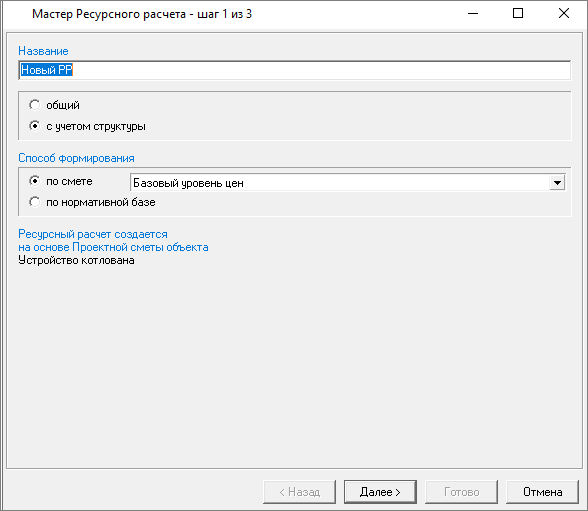Click the "Название" label above the field
Viewport: 588px width, 511px height.
[x=43, y=51]
